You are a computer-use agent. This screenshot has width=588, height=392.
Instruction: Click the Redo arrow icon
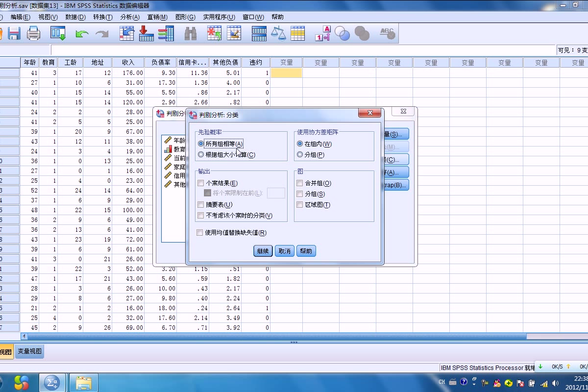(x=101, y=33)
